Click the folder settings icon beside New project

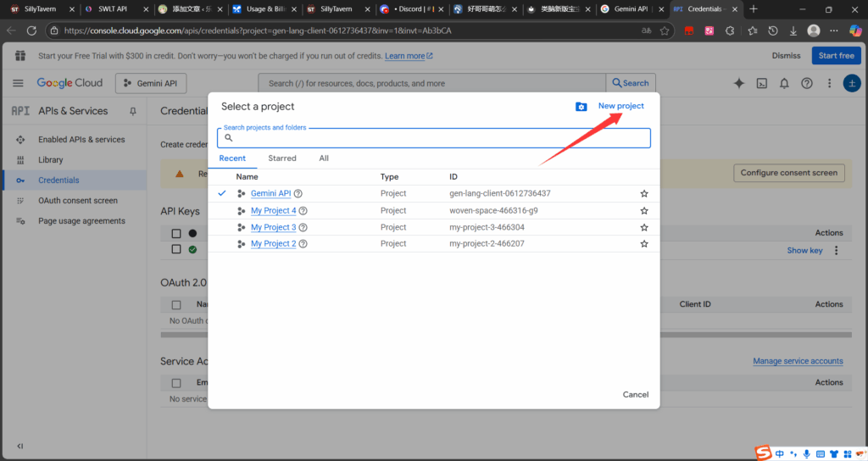pos(581,107)
